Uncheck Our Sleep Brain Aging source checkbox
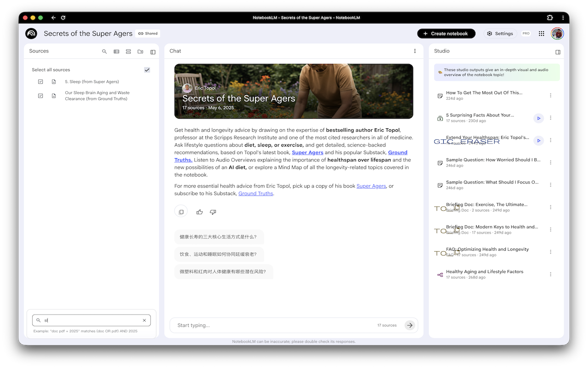Image resolution: width=588 pixels, height=368 pixels. click(x=40, y=96)
